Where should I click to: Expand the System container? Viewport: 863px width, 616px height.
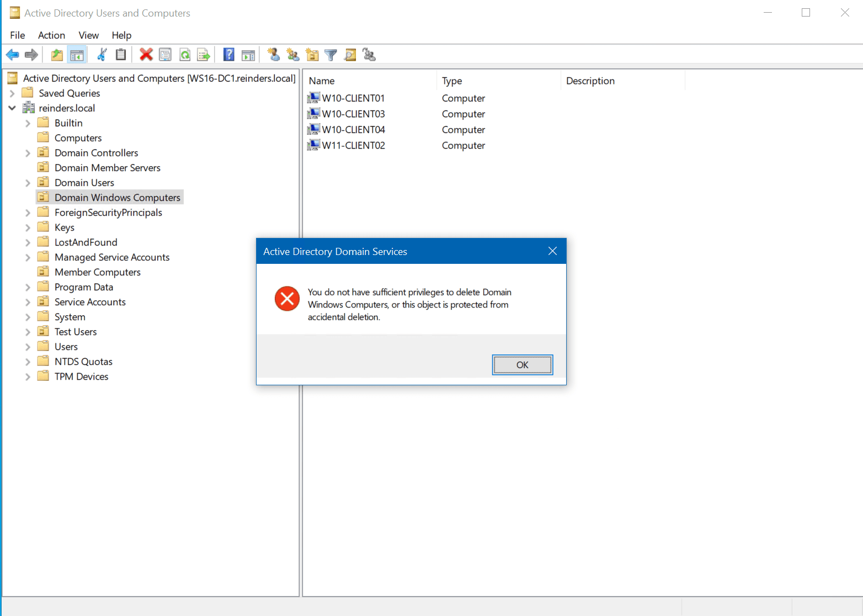pyautogui.click(x=28, y=317)
